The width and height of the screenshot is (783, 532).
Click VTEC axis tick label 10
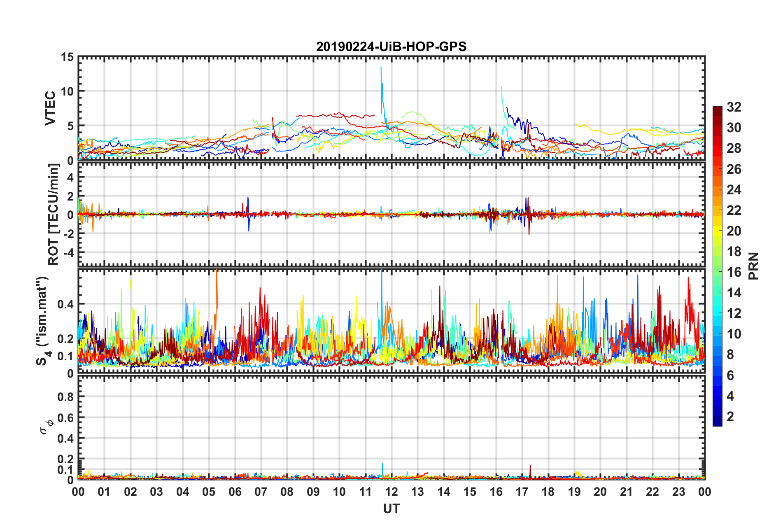coord(67,91)
